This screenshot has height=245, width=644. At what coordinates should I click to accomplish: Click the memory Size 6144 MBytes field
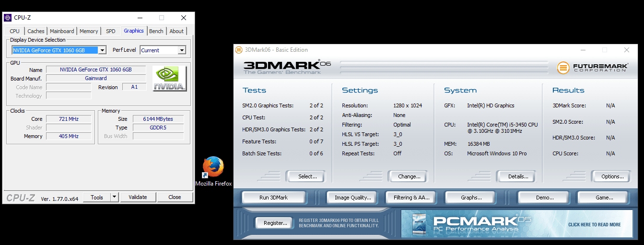(x=158, y=119)
